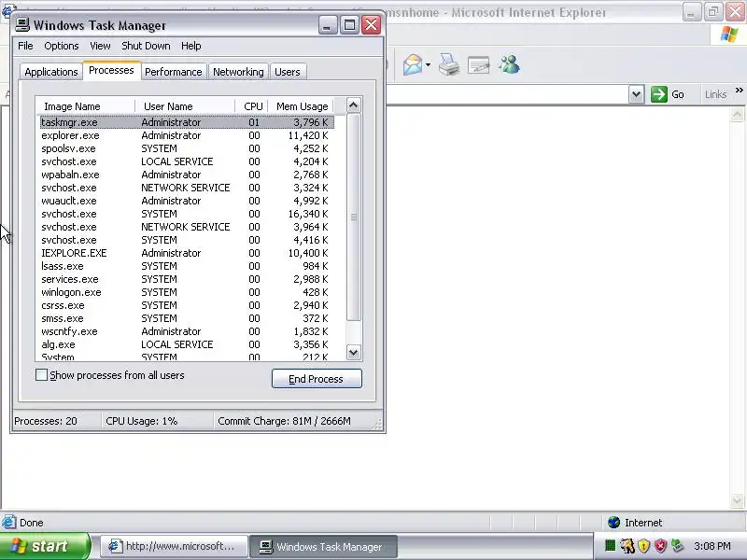Open the Shut Down menu

146,46
